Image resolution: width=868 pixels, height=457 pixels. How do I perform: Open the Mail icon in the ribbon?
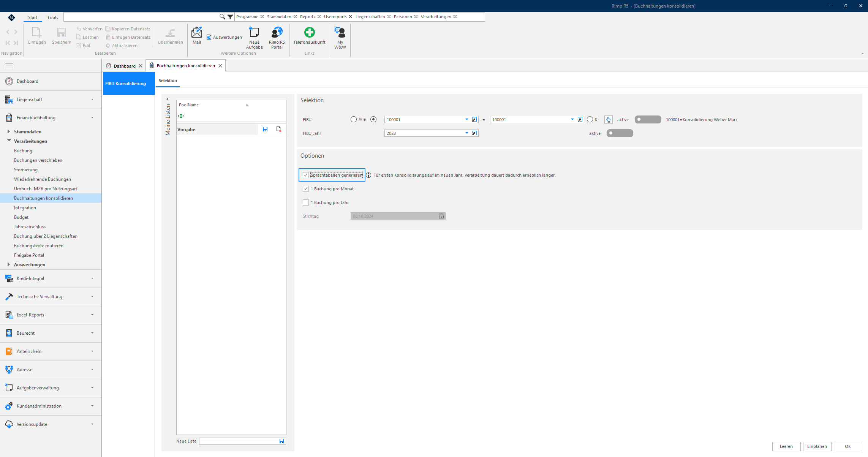click(x=196, y=35)
